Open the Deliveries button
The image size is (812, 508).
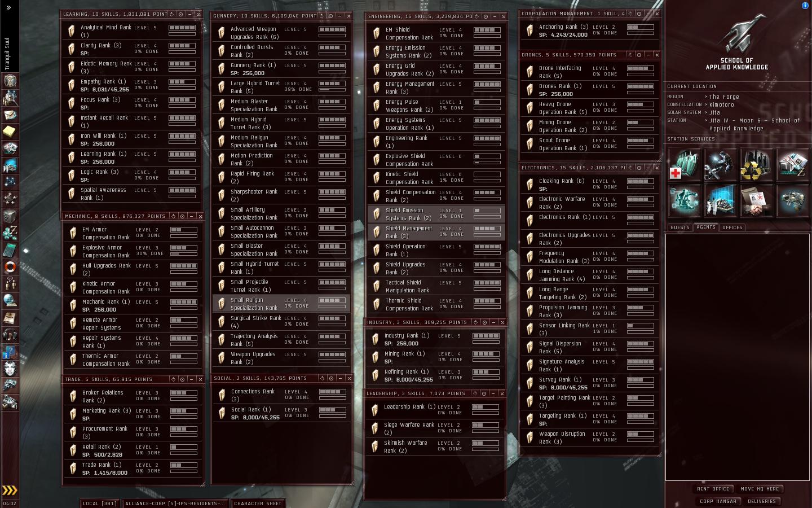coord(762,501)
